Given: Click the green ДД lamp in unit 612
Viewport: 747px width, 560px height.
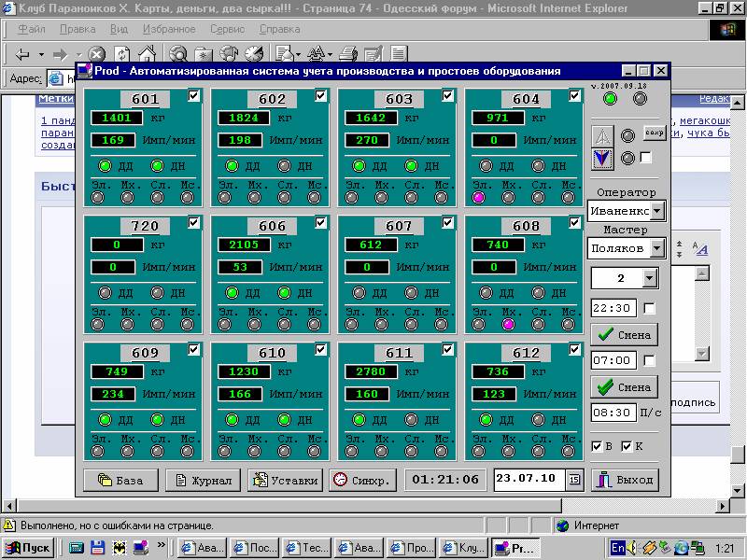Looking at the screenshot, I should 486,419.
